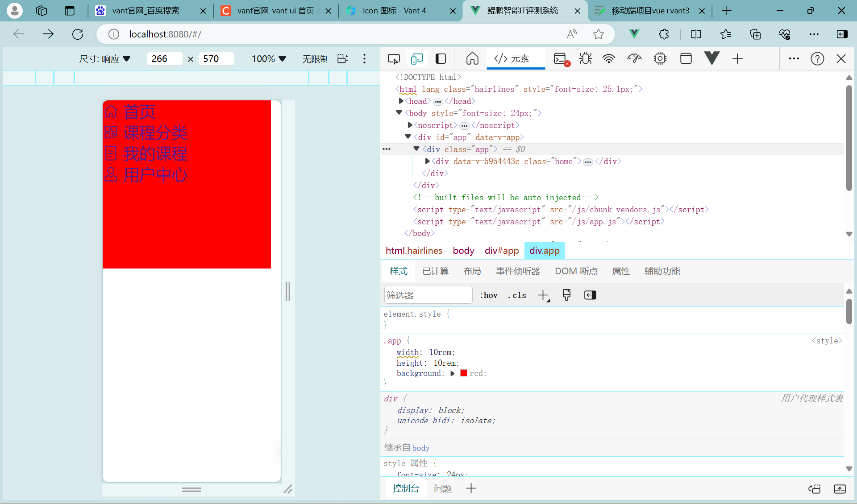
Task: Toggle element pseudo-state with :hov
Action: pyautogui.click(x=488, y=295)
